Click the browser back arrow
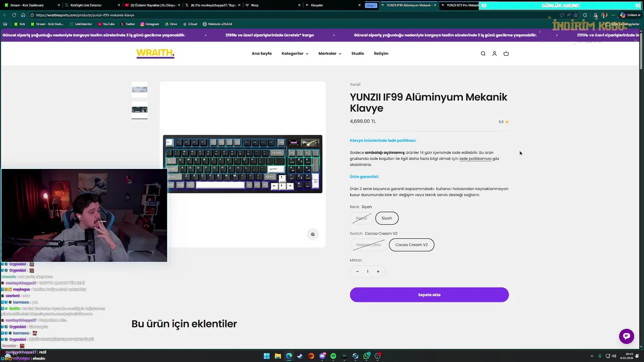644x362 pixels. click(x=5, y=15)
